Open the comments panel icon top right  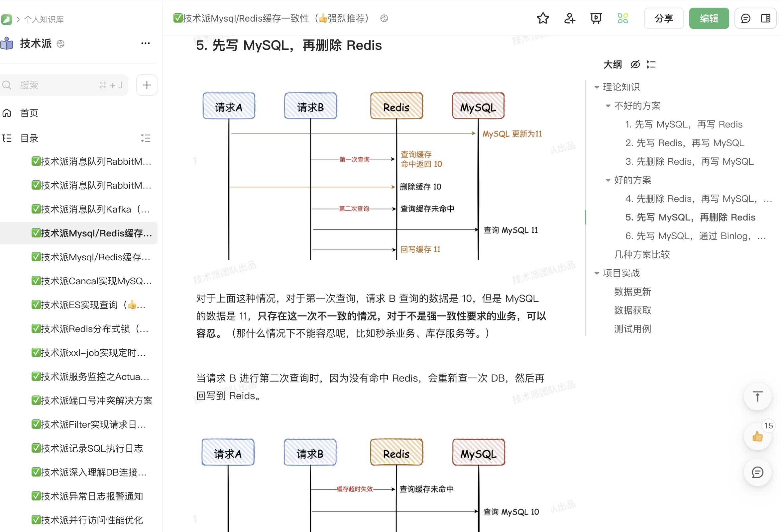[x=745, y=19]
